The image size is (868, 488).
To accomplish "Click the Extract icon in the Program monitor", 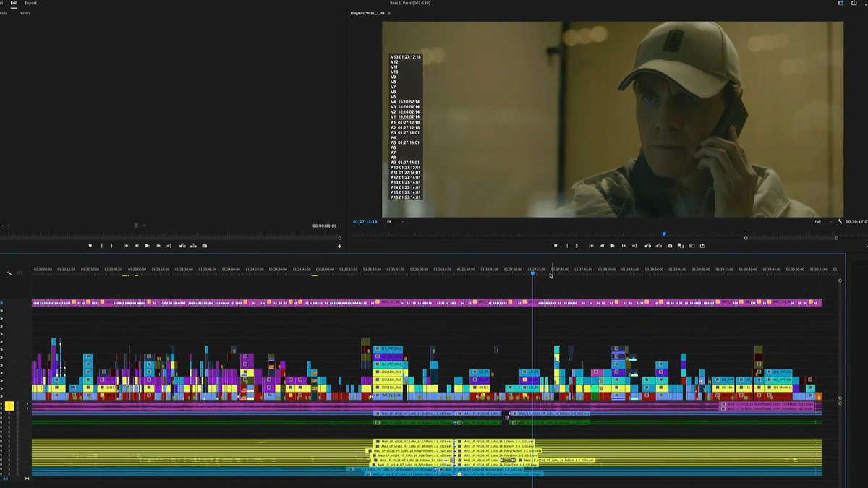I will 658,246.
